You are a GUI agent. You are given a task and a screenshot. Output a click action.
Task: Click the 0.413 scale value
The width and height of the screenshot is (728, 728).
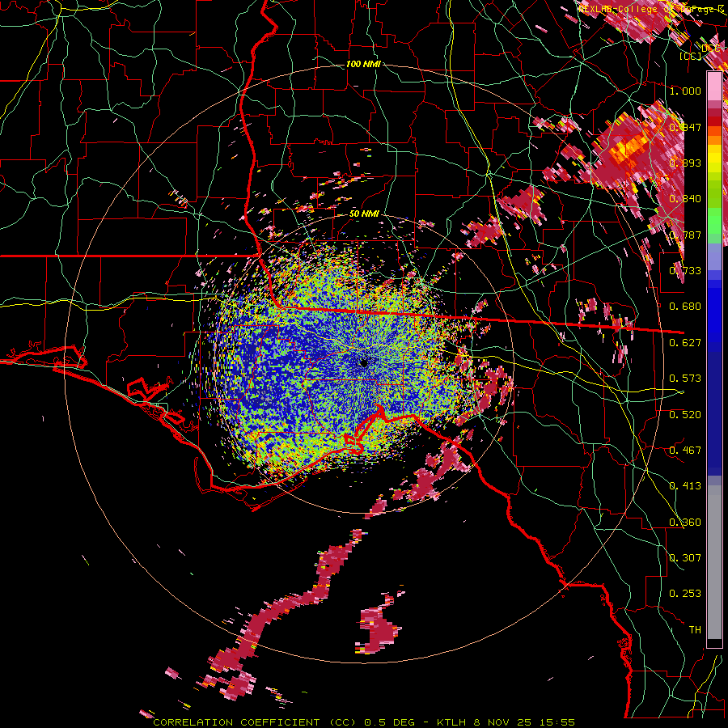click(x=685, y=486)
